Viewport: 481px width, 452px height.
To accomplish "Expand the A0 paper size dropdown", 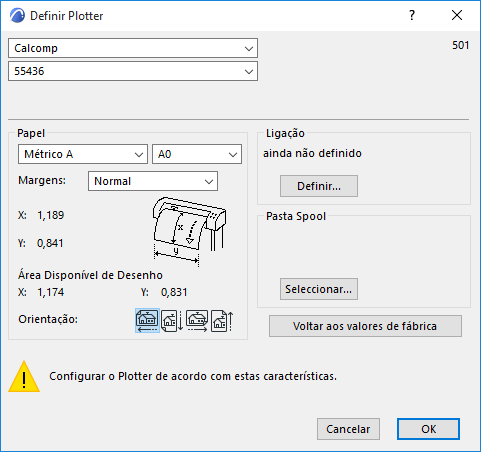I will (x=197, y=154).
